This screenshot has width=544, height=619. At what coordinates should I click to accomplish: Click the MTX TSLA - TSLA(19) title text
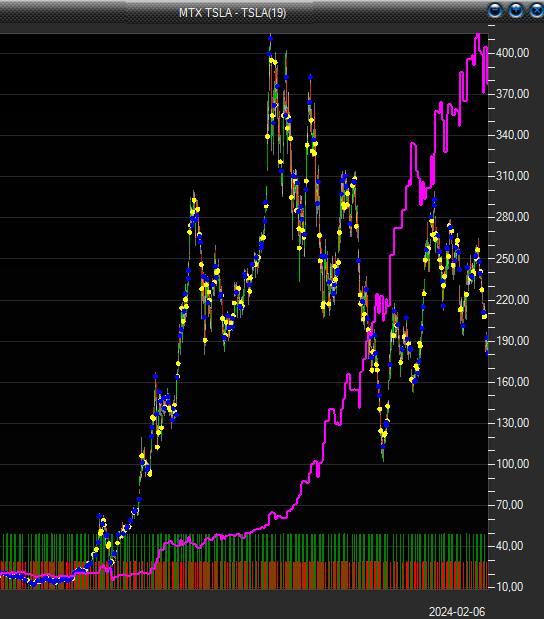[232, 13]
